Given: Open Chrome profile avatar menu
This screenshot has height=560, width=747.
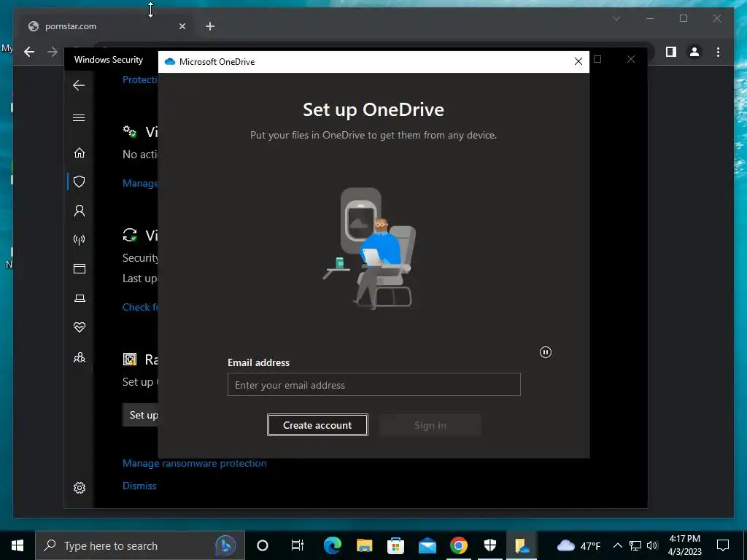Looking at the screenshot, I should 694,52.
